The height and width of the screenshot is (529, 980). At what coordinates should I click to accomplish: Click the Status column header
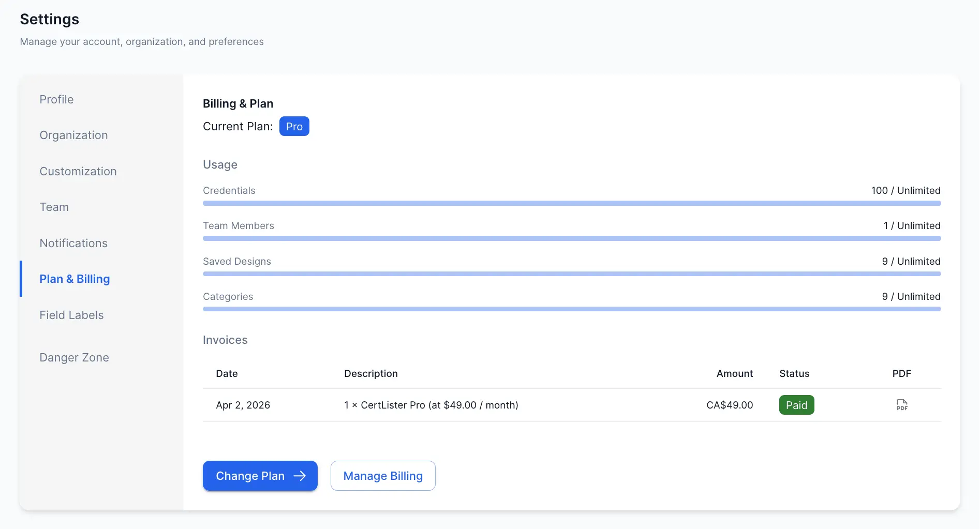point(794,373)
